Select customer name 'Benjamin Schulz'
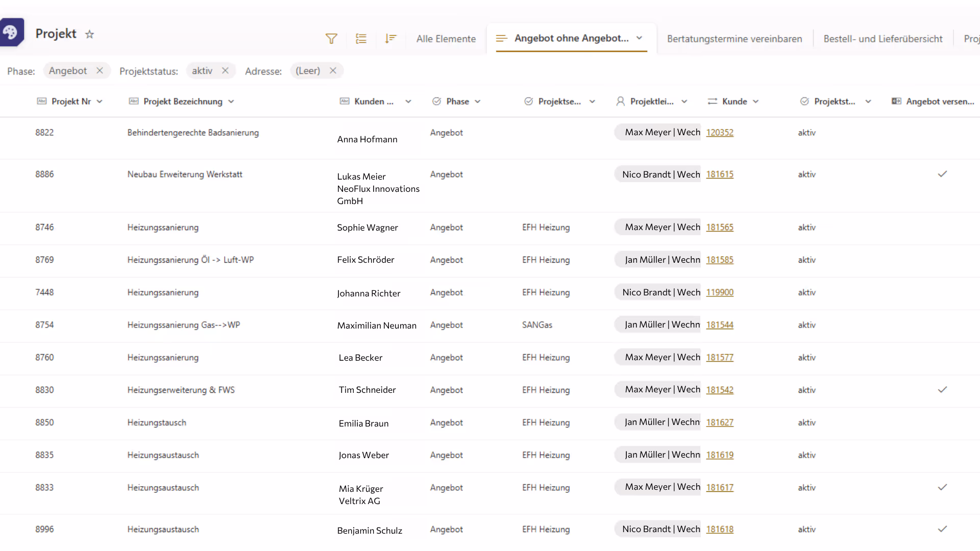The image size is (980, 551). (x=370, y=531)
